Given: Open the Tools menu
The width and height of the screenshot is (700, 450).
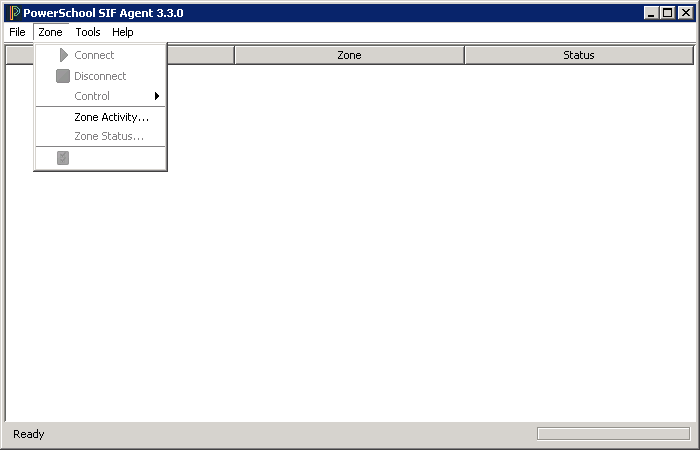Looking at the screenshot, I should 88,32.
